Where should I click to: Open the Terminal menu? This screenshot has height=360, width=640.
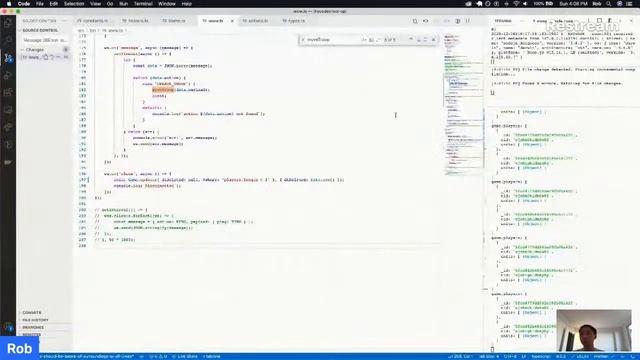(143, 4)
